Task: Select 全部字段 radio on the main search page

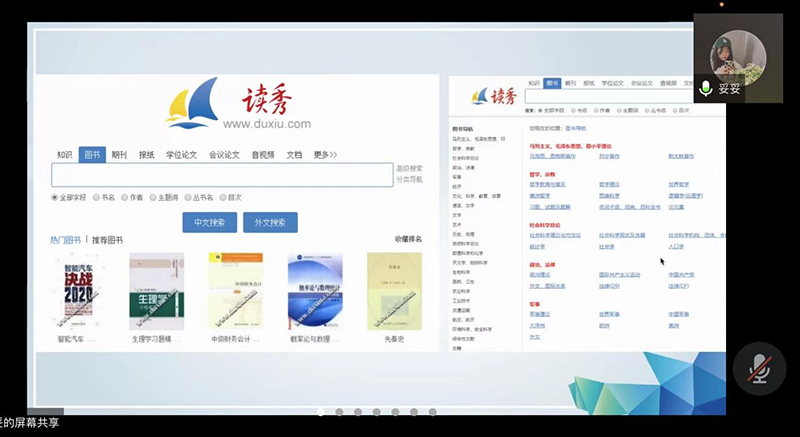Action: (55, 197)
